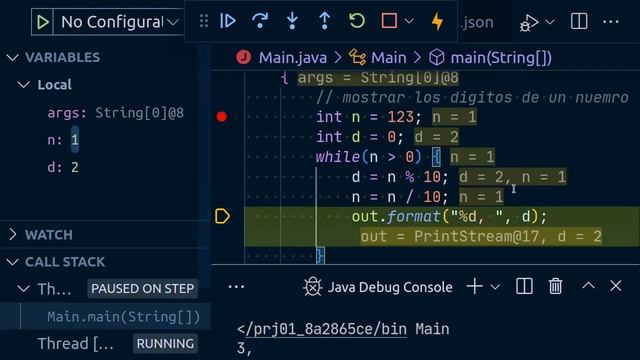Open the prj01_8a2865ce/bin path link
The height and width of the screenshot is (360, 640).
(x=326, y=329)
